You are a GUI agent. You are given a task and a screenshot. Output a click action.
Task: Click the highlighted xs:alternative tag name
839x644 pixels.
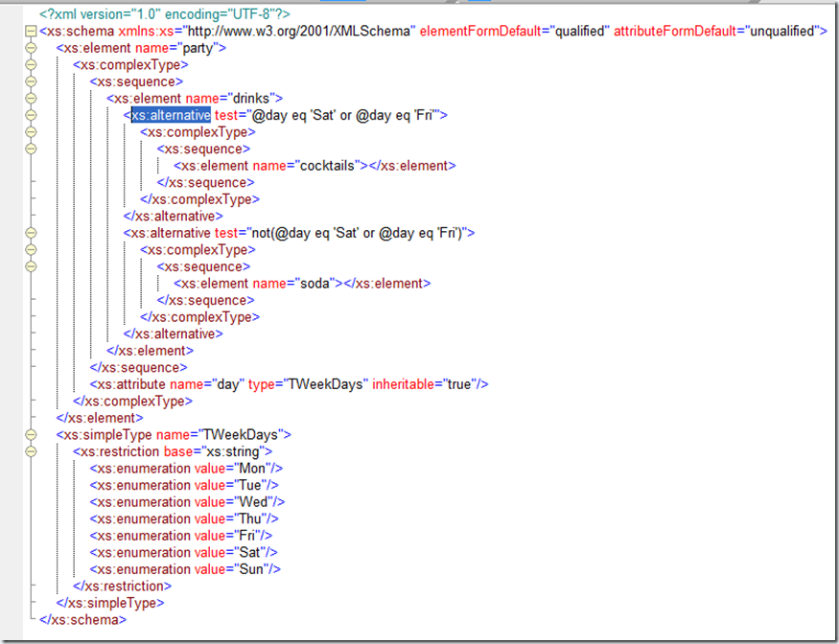(x=171, y=115)
